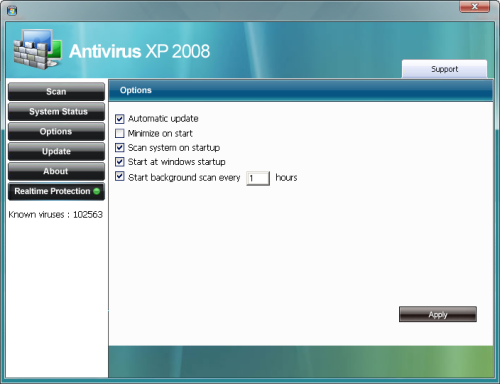Open the Update section
Viewport: 500px width, 384px height.
point(56,152)
